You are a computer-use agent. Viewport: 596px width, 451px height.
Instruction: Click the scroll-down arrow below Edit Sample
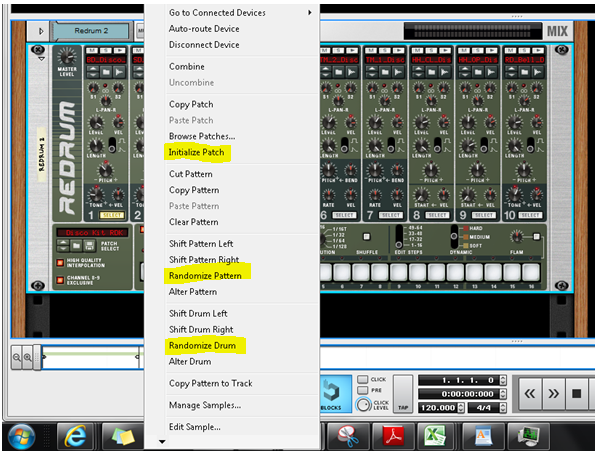point(162,442)
